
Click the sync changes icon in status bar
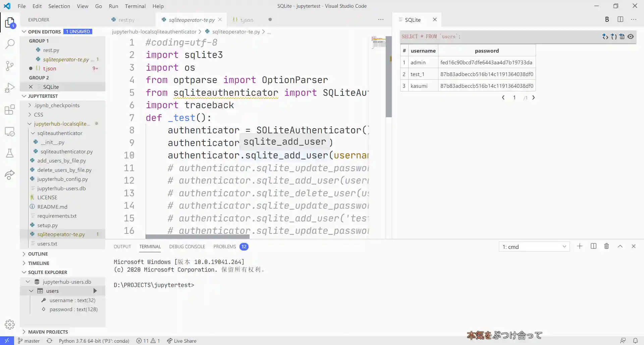(49, 341)
